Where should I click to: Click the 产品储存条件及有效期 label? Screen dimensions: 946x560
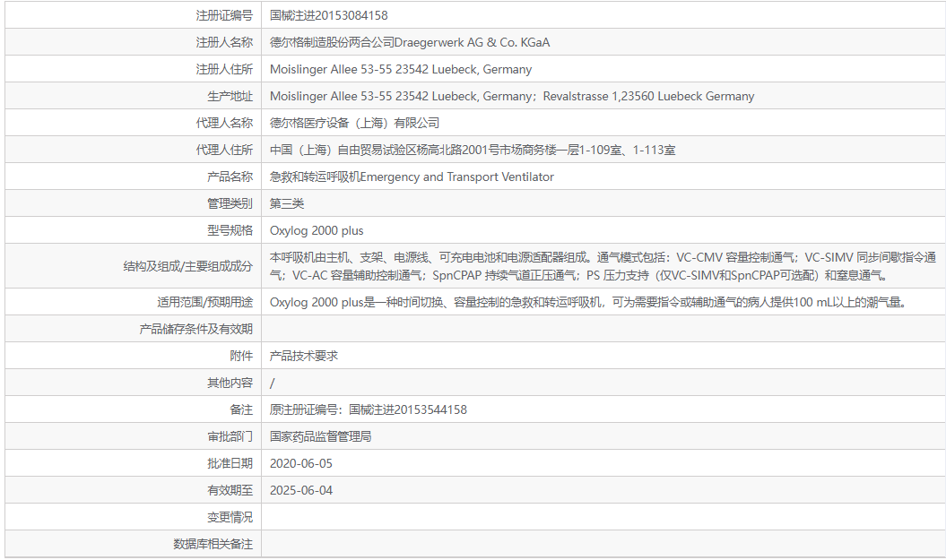pos(195,329)
